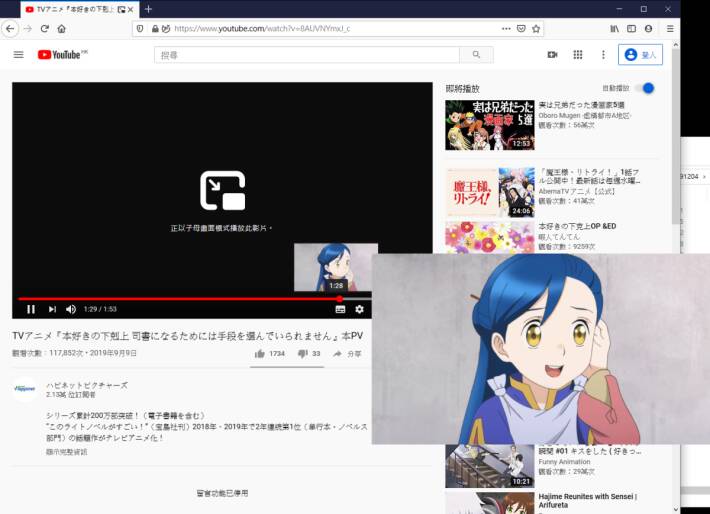Open ハピネットピクチャーズ channel avatar
Image resolution: width=710 pixels, height=514 pixels.
click(x=25, y=389)
